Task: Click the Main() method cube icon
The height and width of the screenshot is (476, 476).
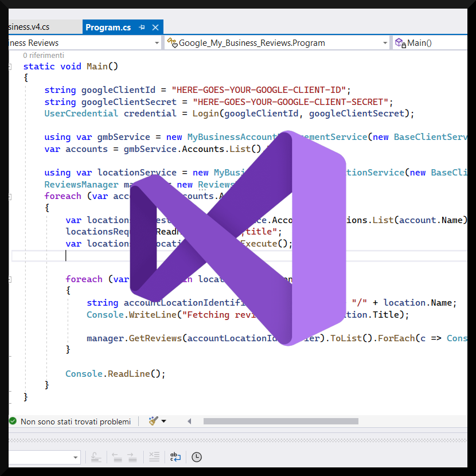Action: (399, 42)
